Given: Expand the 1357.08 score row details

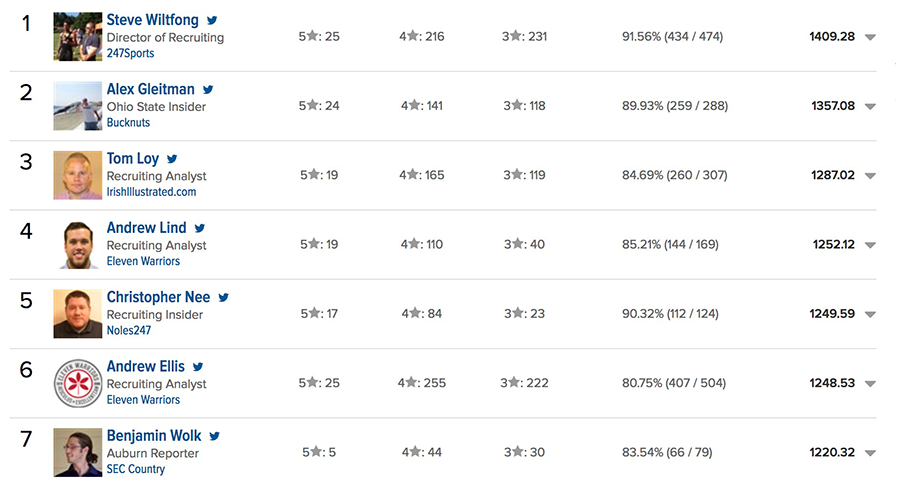Looking at the screenshot, I should 871,106.
